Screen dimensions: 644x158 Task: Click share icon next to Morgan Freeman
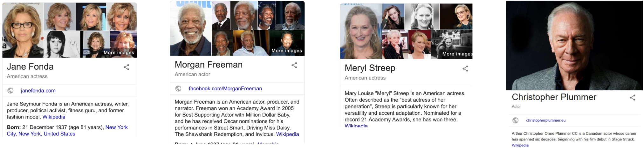point(294,65)
